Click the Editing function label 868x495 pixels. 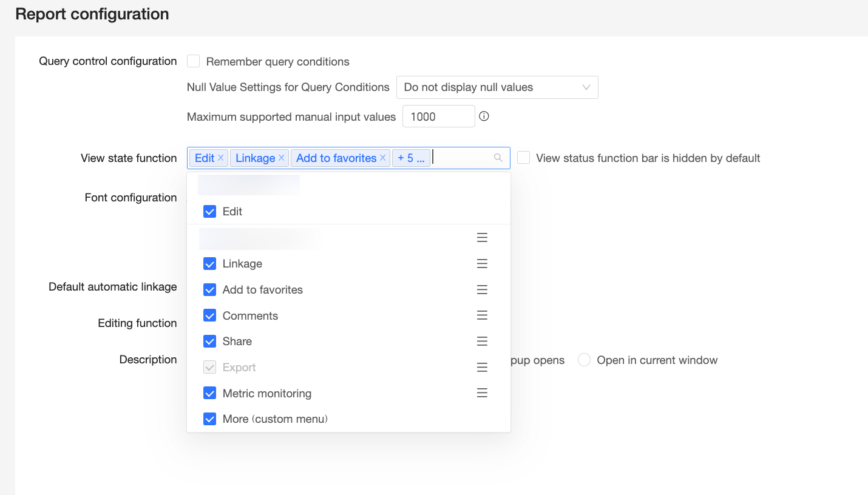(137, 323)
